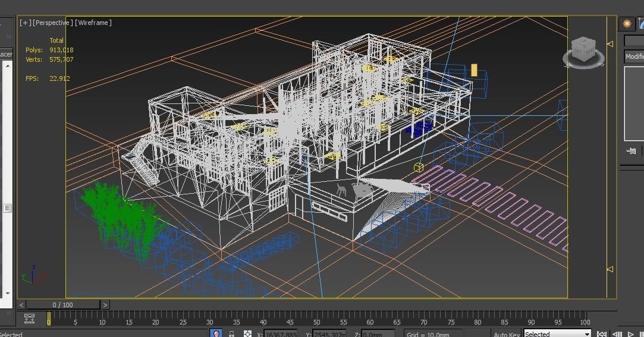Screen dimensions: 644x337
Task: Open the [Perspective] viewport label menu
Action: [x=52, y=23]
